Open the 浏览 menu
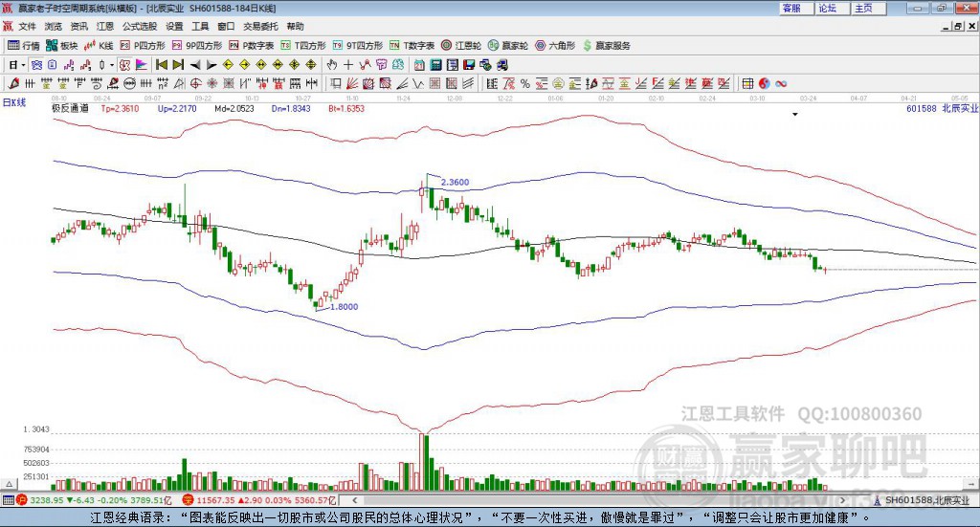The height and width of the screenshot is (527, 980). pyautogui.click(x=54, y=26)
